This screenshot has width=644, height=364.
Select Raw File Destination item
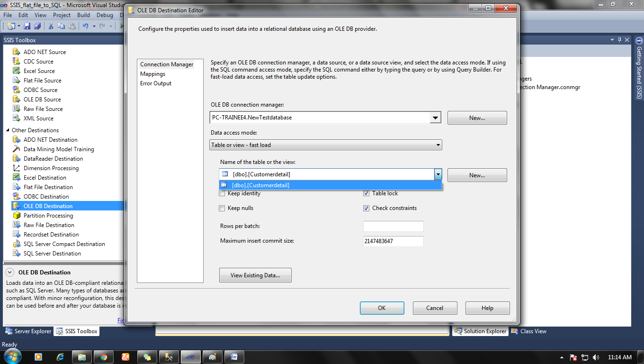(49, 225)
